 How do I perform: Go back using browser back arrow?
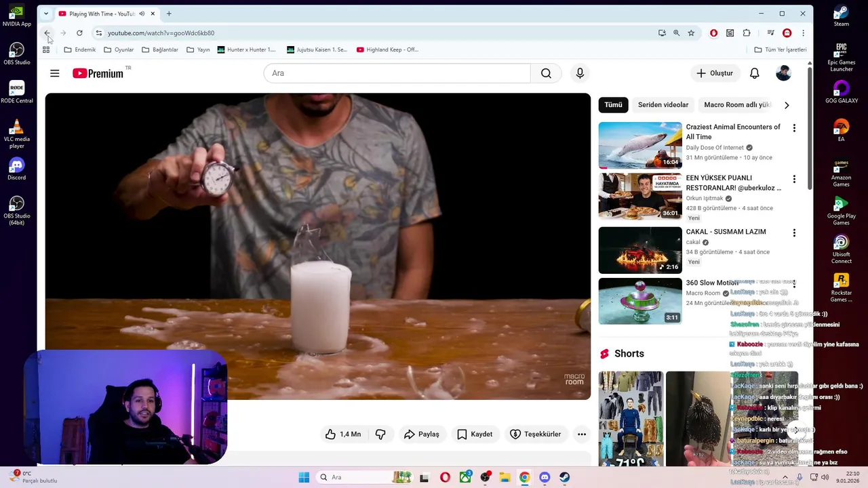point(47,33)
